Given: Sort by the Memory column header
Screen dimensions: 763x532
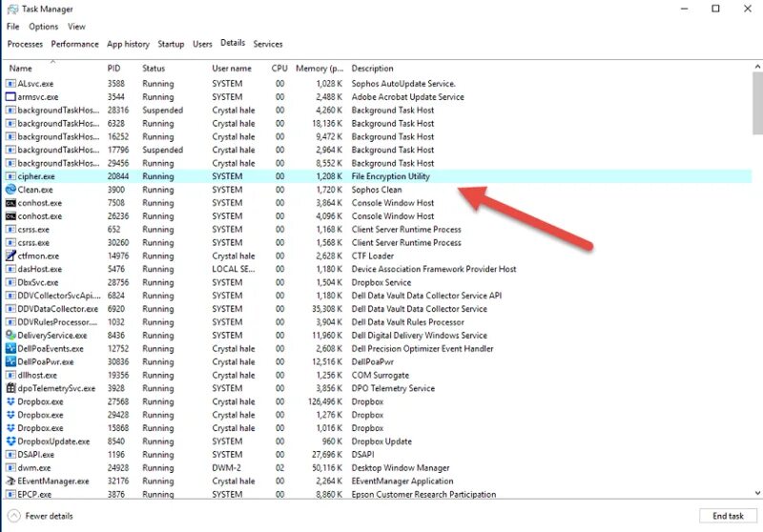Looking at the screenshot, I should click(320, 69).
